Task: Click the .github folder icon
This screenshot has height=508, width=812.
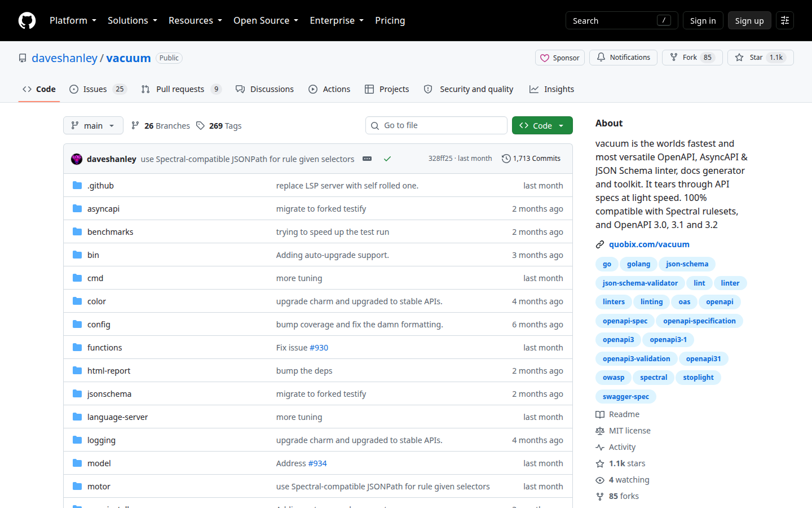Action: pyautogui.click(x=77, y=185)
